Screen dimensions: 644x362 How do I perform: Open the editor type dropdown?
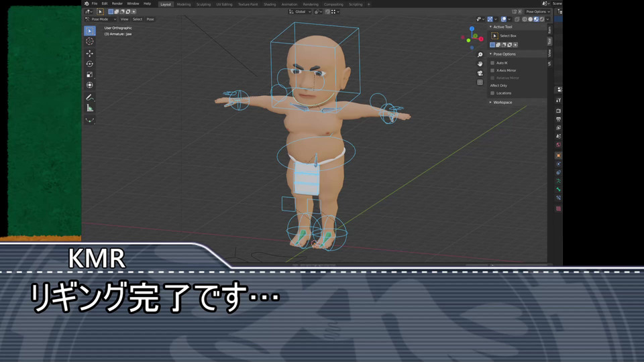pos(89,11)
